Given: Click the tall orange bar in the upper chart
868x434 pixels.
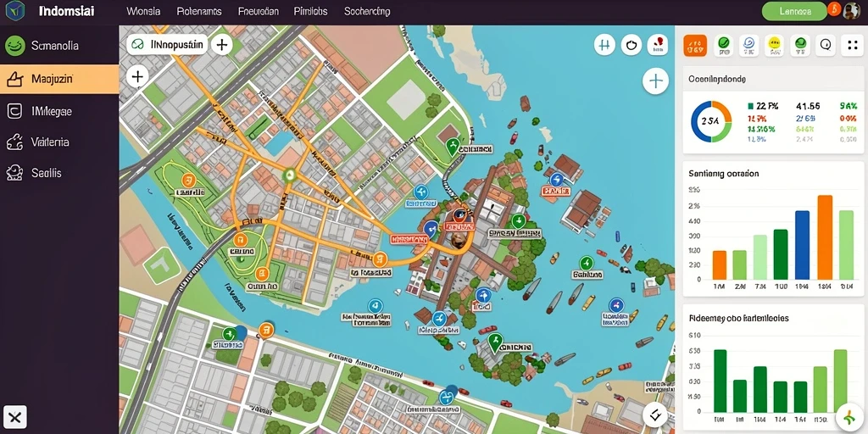Looking at the screenshot, I should [x=825, y=237].
